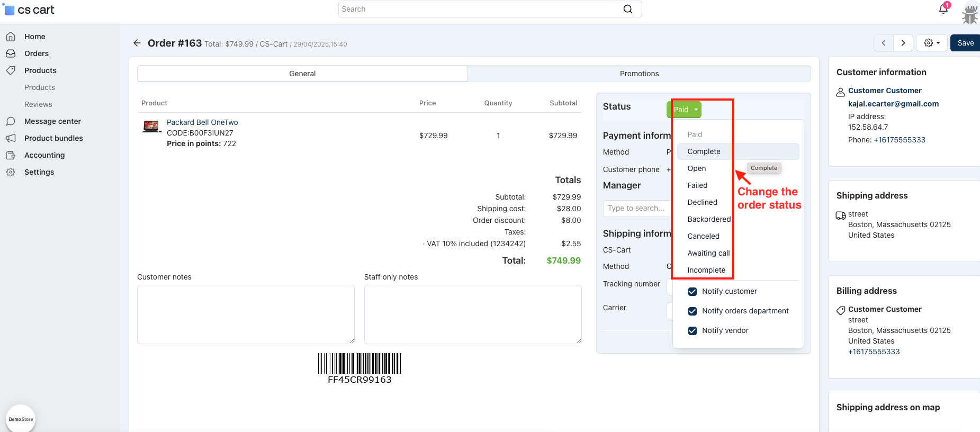Click the order barcode FF45CR99163
Viewport: 980px width, 432px height.
pos(359,368)
